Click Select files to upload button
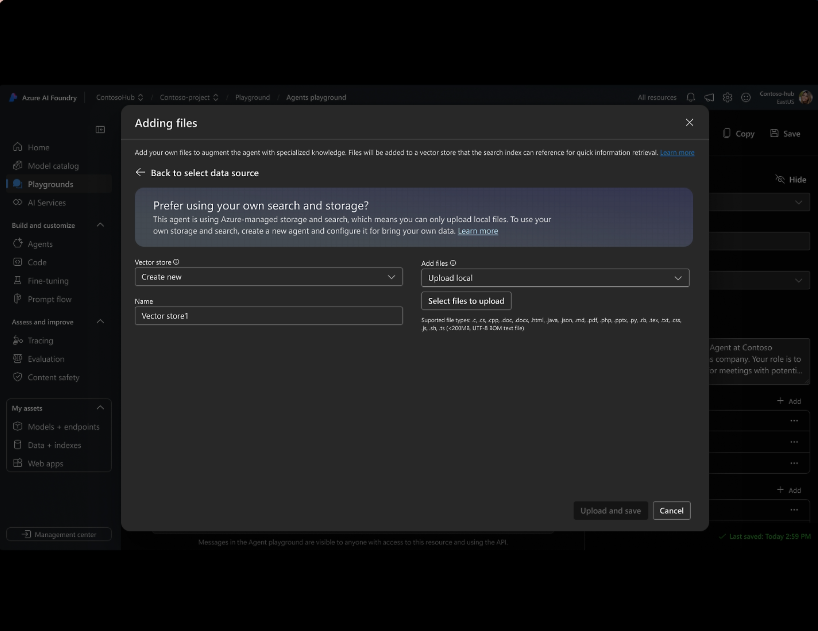The image size is (818, 631). point(466,301)
